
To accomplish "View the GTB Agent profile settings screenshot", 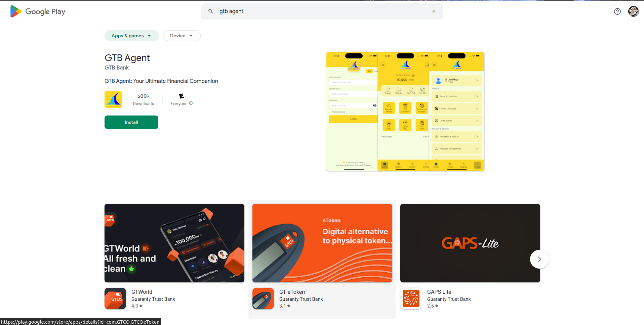I will click(x=457, y=111).
